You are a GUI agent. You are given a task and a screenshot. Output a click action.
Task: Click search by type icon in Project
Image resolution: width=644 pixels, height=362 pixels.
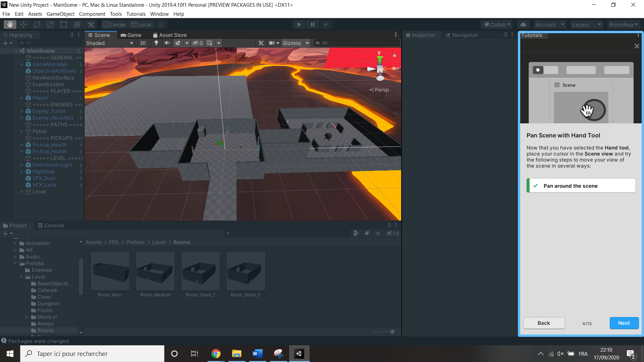tap(356, 233)
